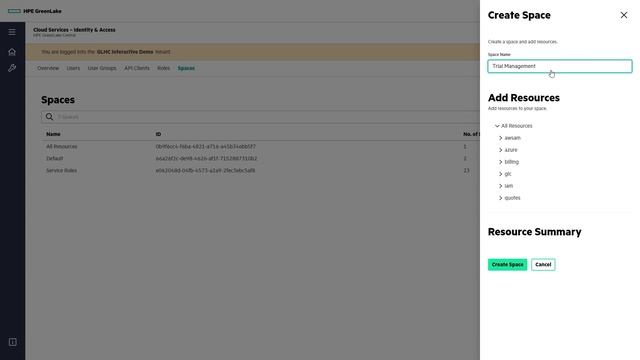Click the Cancel button
Viewport: 640px width, 360px height.
pos(543,264)
